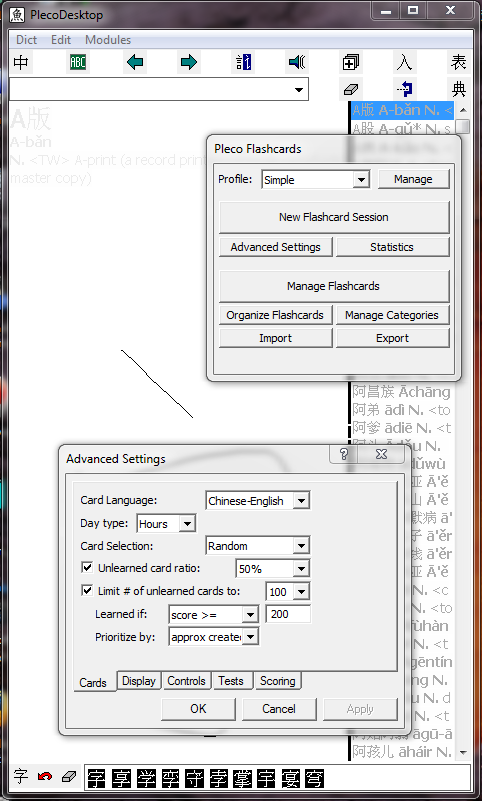
Task: Toggle the Unlearned card ratio checkbox
Action: (87, 568)
